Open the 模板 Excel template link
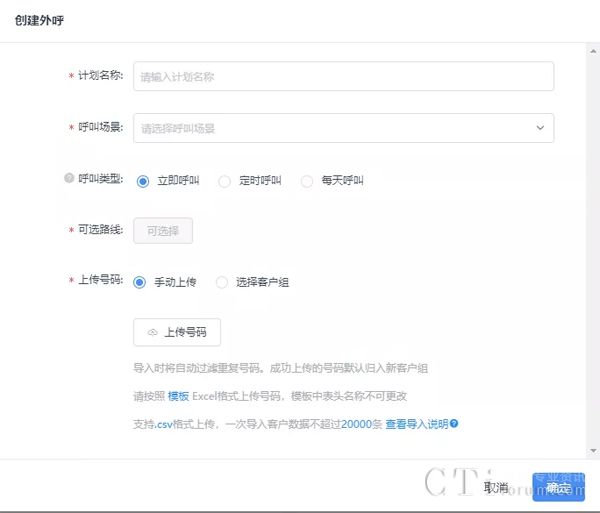Viewport: 600px width, 513px height. click(178, 396)
